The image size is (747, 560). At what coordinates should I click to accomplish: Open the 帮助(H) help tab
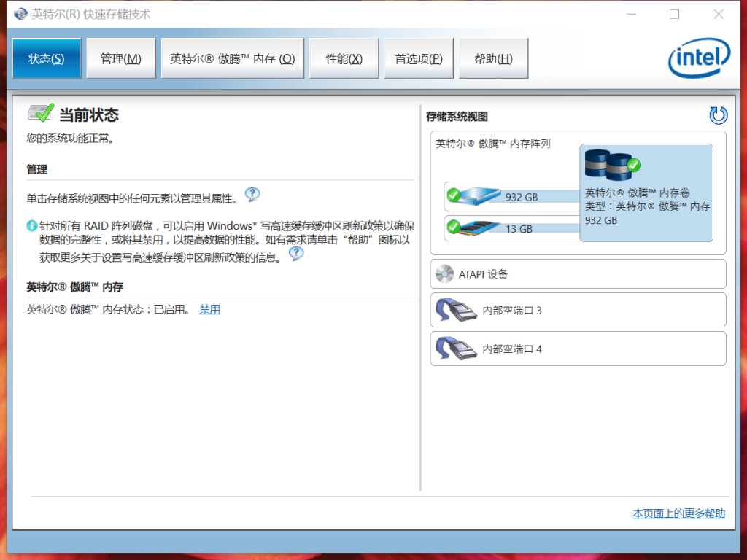(493, 59)
